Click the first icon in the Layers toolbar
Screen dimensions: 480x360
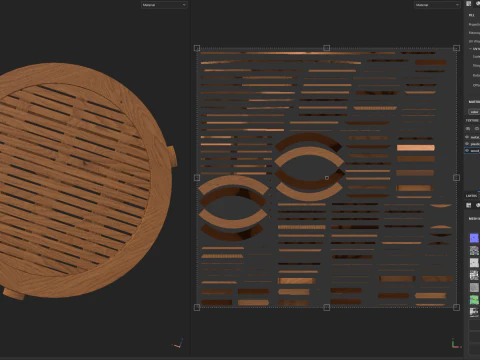point(468,205)
